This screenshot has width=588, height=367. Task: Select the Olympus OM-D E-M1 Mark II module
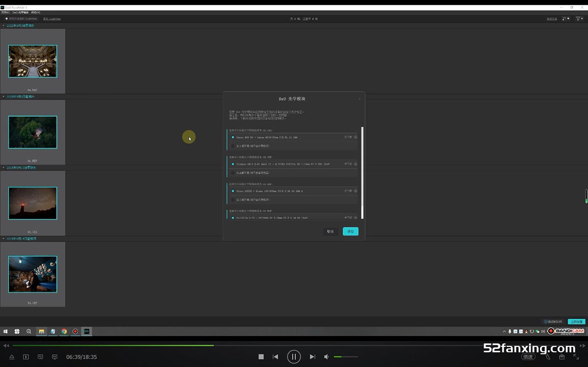click(x=233, y=164)
